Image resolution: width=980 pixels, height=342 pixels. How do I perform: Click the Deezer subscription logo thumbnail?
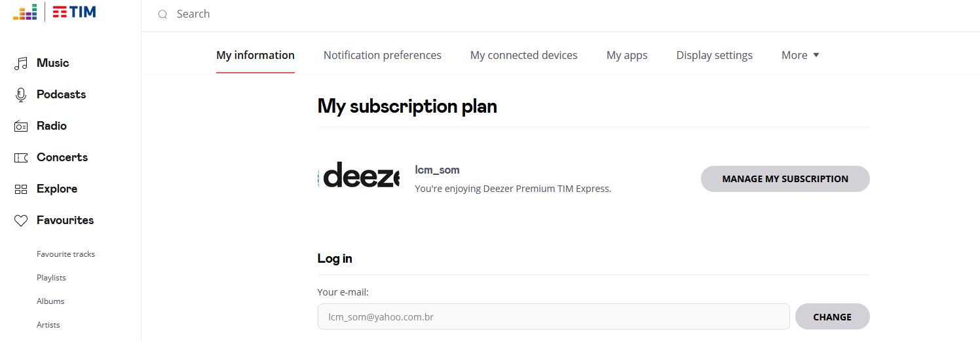click(358, 176)
